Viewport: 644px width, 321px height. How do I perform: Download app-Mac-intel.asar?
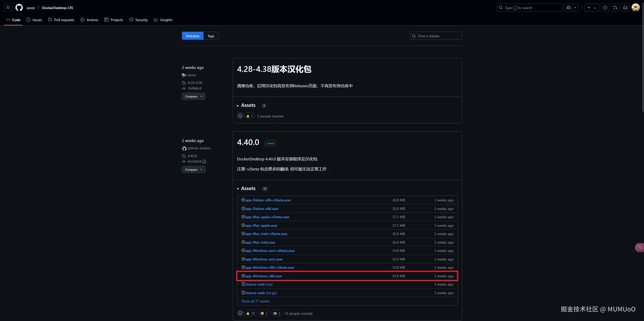[260, 242]
